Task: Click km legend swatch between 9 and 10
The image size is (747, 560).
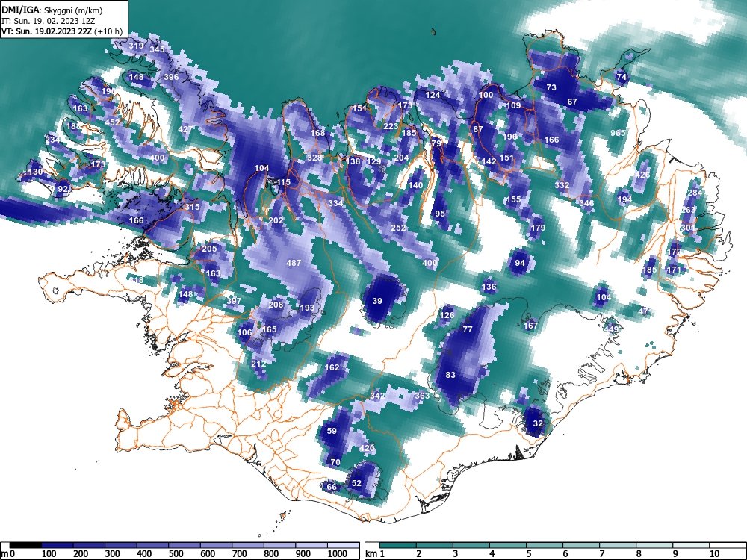Action: 691,545
